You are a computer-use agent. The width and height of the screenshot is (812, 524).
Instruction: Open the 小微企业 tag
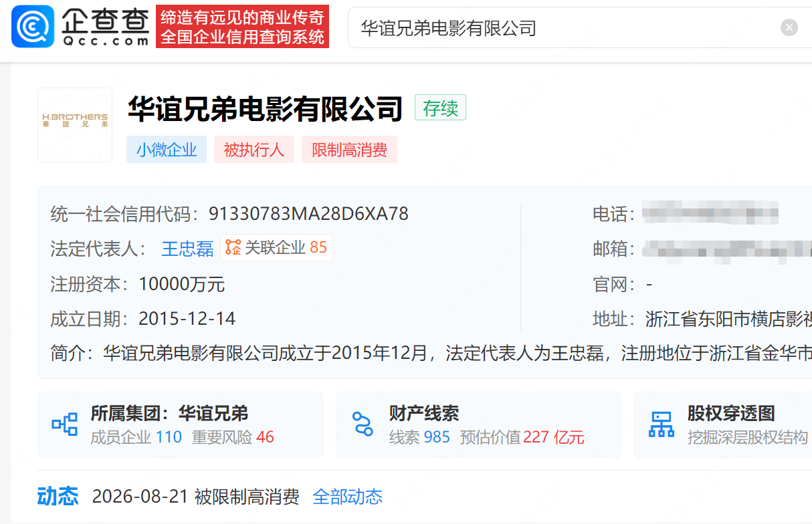(x=167, y=150)
